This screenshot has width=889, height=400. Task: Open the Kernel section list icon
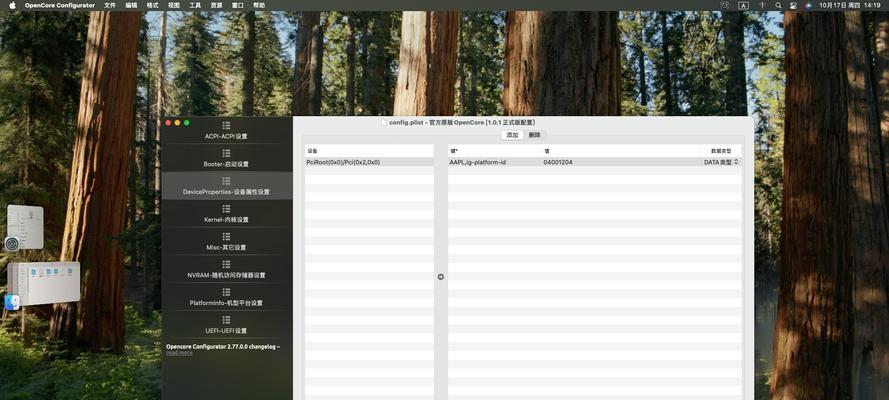tap(226, 208)
